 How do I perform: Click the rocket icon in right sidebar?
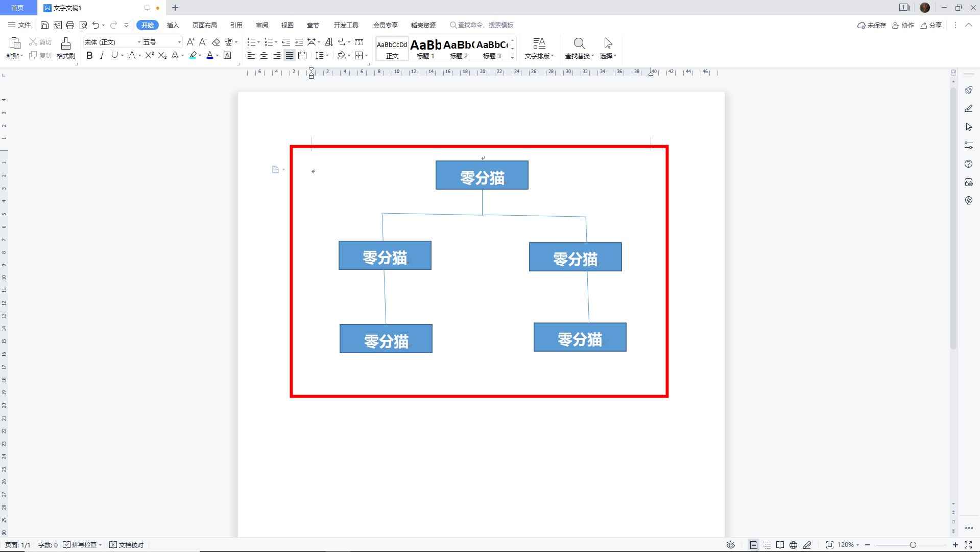tap(968, 90)
